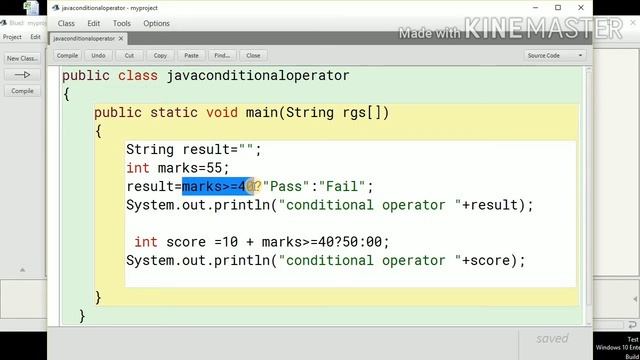Click the 'public static void main' line

242,112
